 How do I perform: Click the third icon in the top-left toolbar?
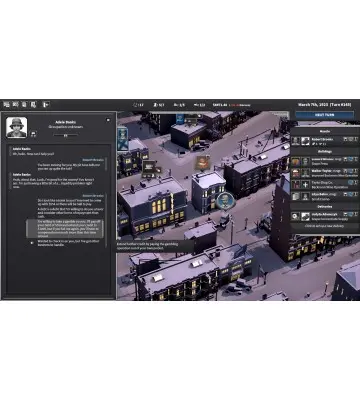tap(24, 105)
